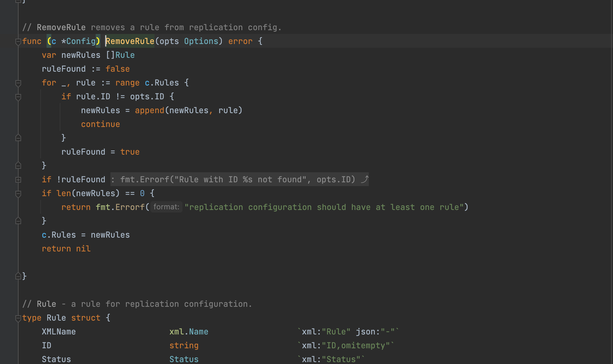The height and width of the screenshot is (364, 613).
Task: Expand the folded !ruleFound if block
Action: [18, 180]
